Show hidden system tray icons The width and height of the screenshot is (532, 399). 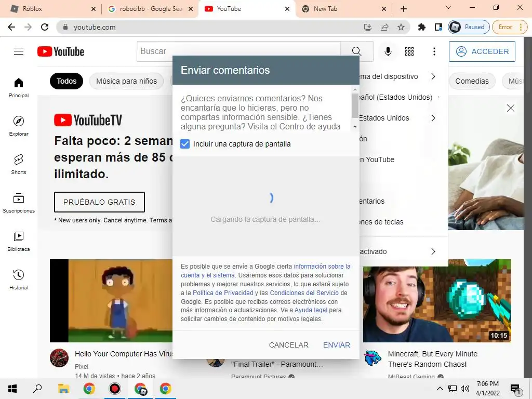click(440, 389)
